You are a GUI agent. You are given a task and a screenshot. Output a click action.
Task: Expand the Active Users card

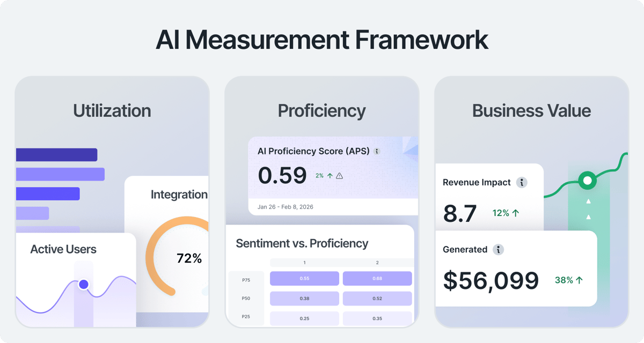[x=64, y=249]
